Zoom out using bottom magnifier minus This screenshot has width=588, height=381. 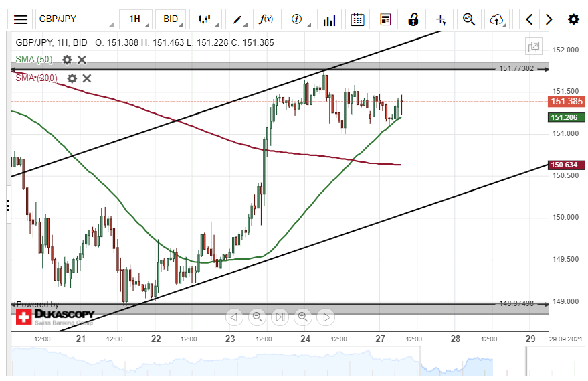click(258, 317)
